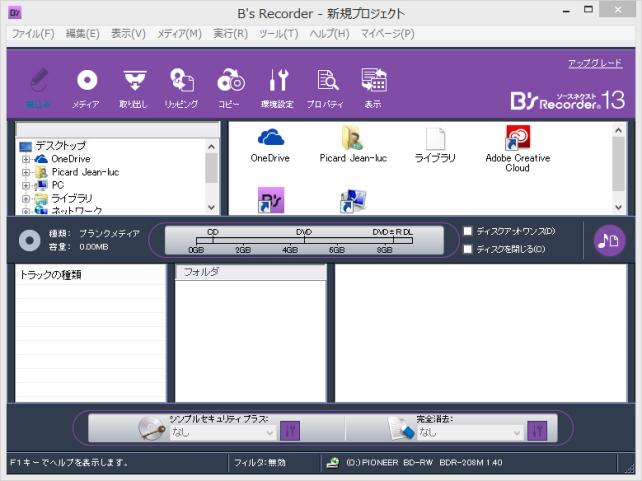Open the メディア(M) menu
Viewport: 642px width, 481px height.
point(179,34)
